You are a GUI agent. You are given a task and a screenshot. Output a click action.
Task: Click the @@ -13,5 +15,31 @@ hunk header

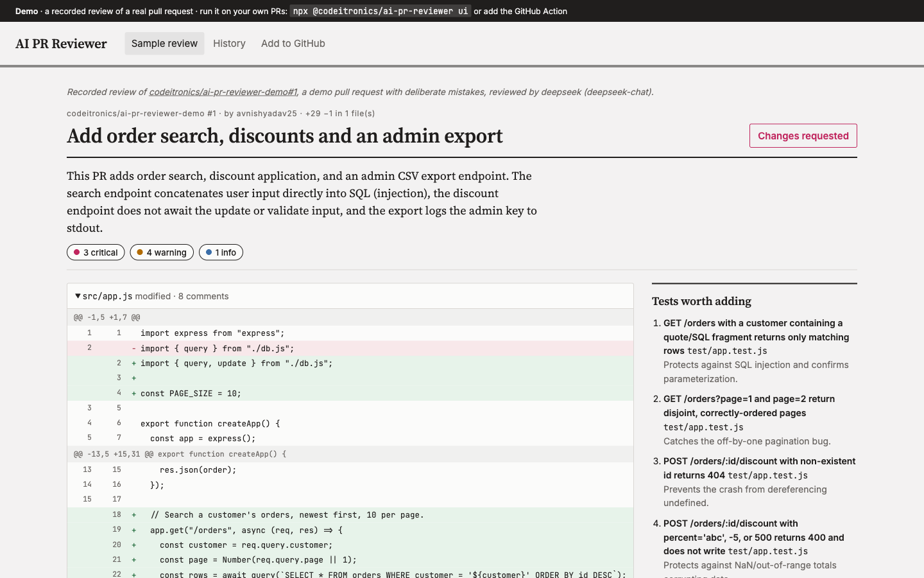tap(350, 454)
